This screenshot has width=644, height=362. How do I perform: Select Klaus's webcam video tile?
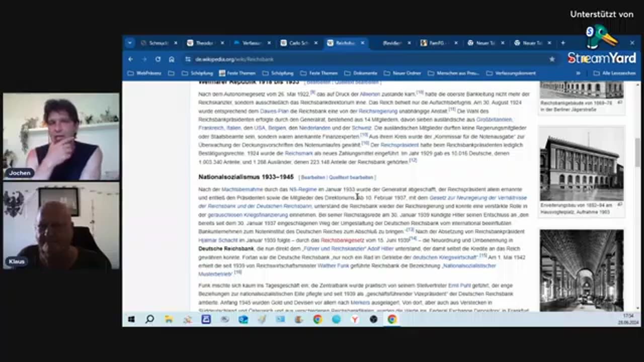[61, 225]
